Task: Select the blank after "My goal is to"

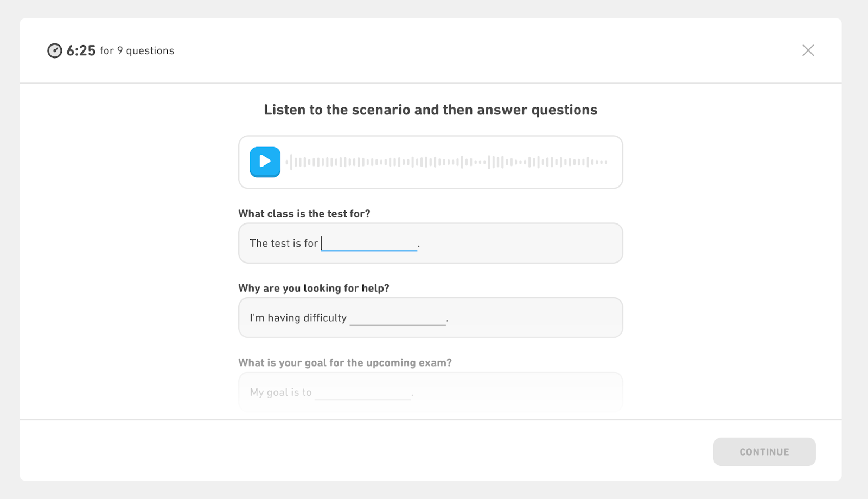Action: point(362,393)
